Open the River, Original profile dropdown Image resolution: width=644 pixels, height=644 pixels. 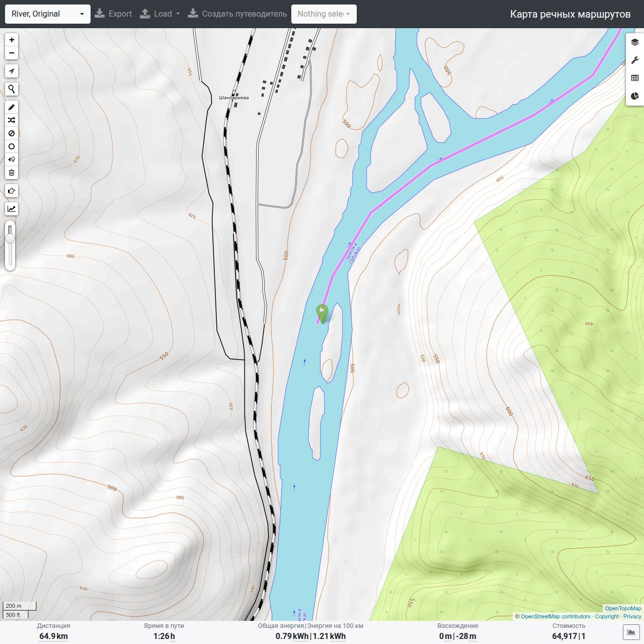tap(48, 14)
